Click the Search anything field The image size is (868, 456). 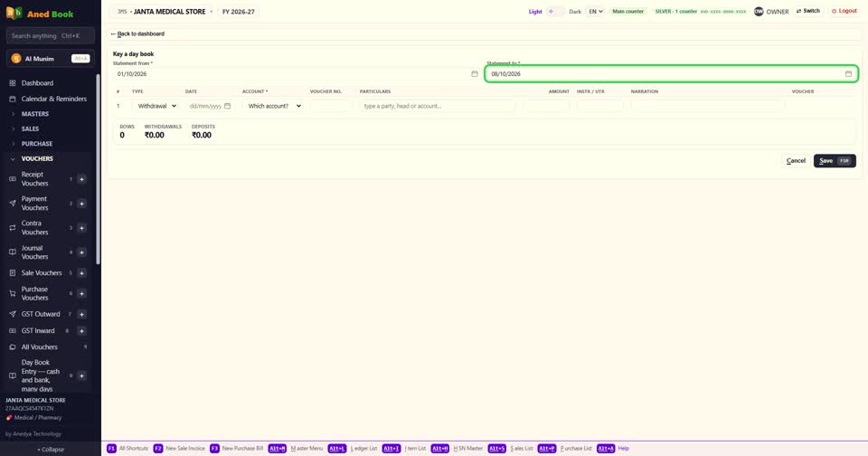point(51,35)
